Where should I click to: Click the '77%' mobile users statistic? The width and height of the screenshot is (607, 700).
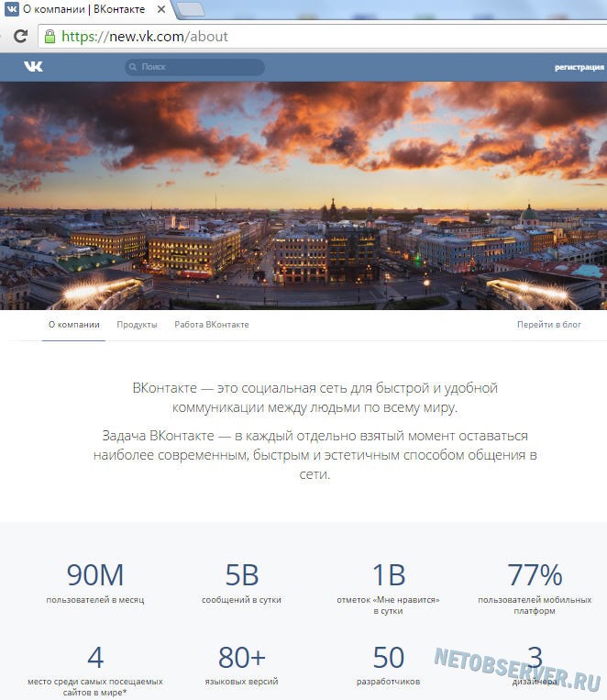click(x=535, y=574)
